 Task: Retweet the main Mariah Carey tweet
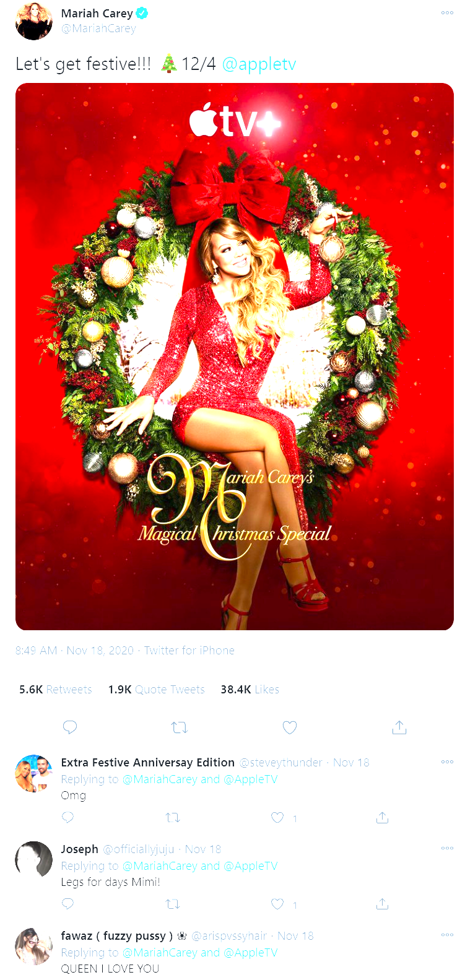[x=180, y=727]
